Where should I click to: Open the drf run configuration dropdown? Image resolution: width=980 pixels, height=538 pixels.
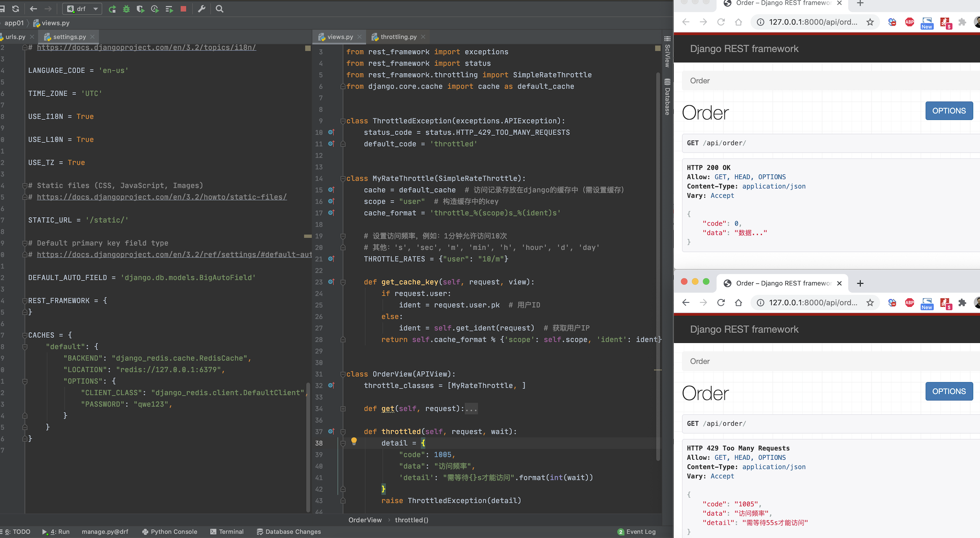point(82,9)
